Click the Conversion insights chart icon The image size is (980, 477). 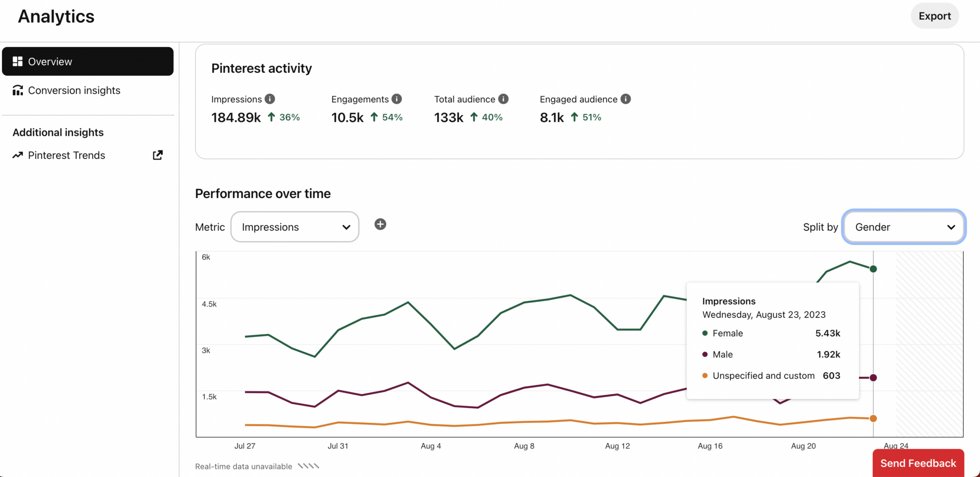(17, 90)
